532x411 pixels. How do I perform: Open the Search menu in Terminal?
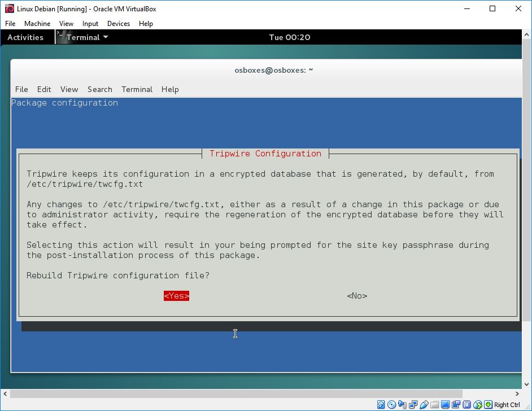click(x=100, y=89)
